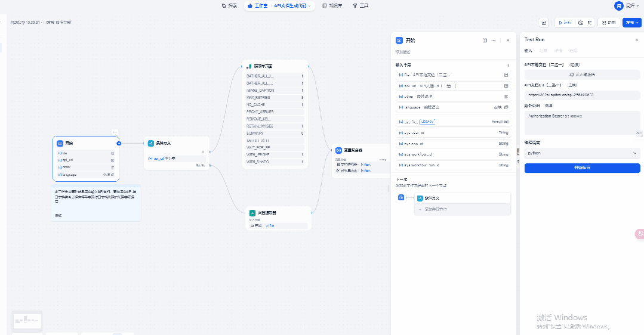Close the Test Run panel
The width and height of the screenshot is (644, 335).
point(636,40)
